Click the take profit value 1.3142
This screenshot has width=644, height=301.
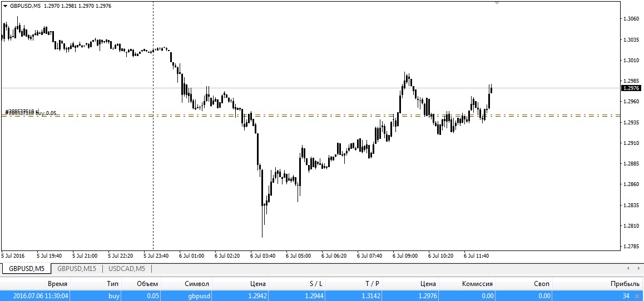click(x=372, y=295)
